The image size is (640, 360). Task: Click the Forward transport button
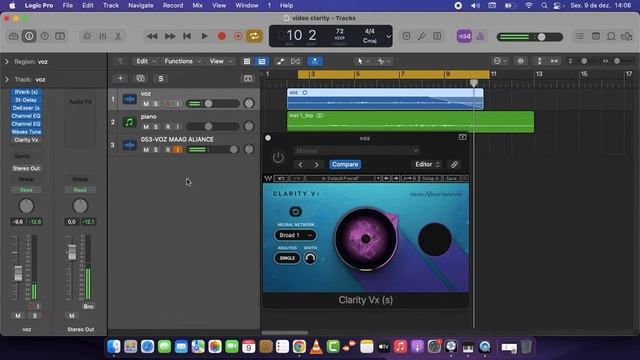pos(170,36)
